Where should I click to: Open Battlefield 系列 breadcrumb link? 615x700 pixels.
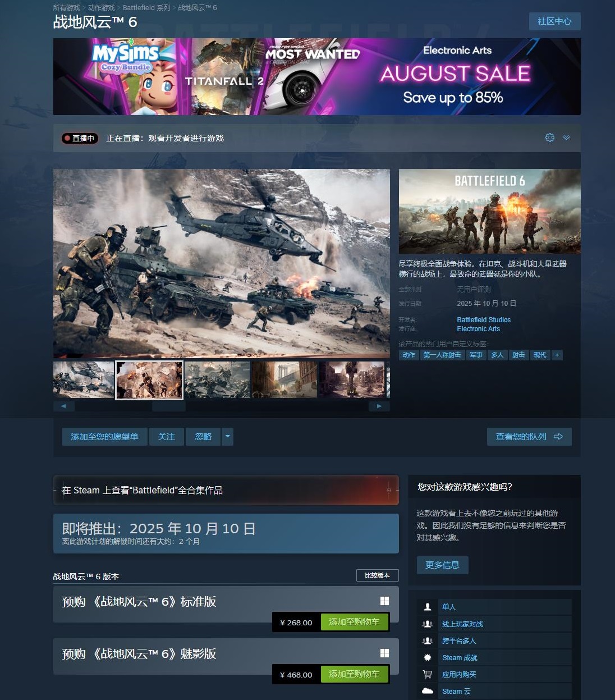(146, 8)
